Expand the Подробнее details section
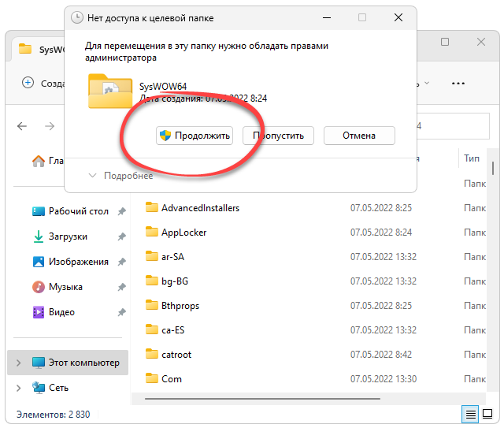504x428 pixels. pos(120,176)
